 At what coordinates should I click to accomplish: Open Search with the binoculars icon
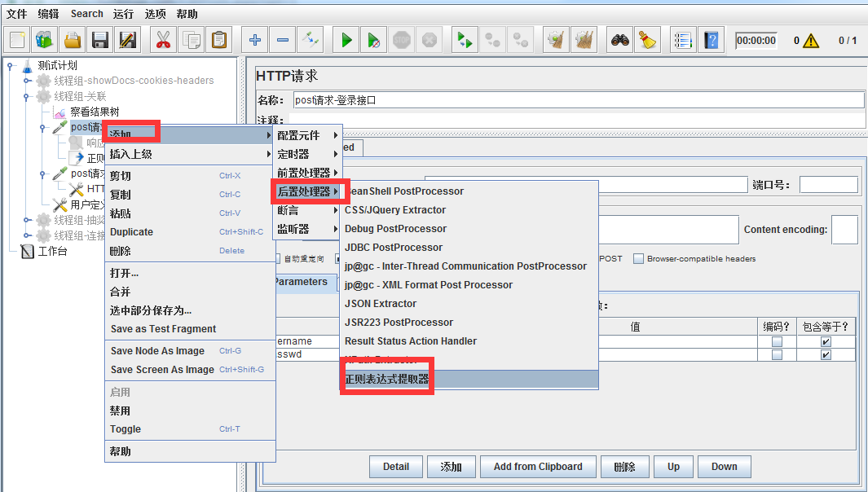620,40
